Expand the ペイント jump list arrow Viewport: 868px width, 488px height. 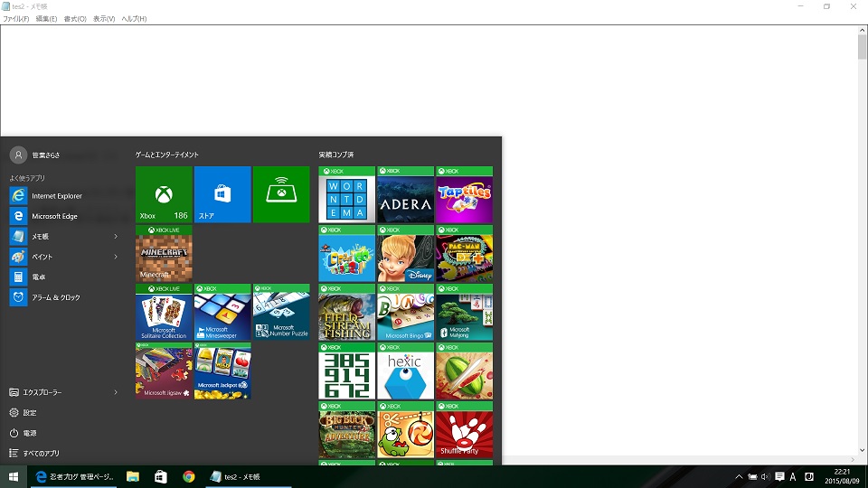pos(116,257)
